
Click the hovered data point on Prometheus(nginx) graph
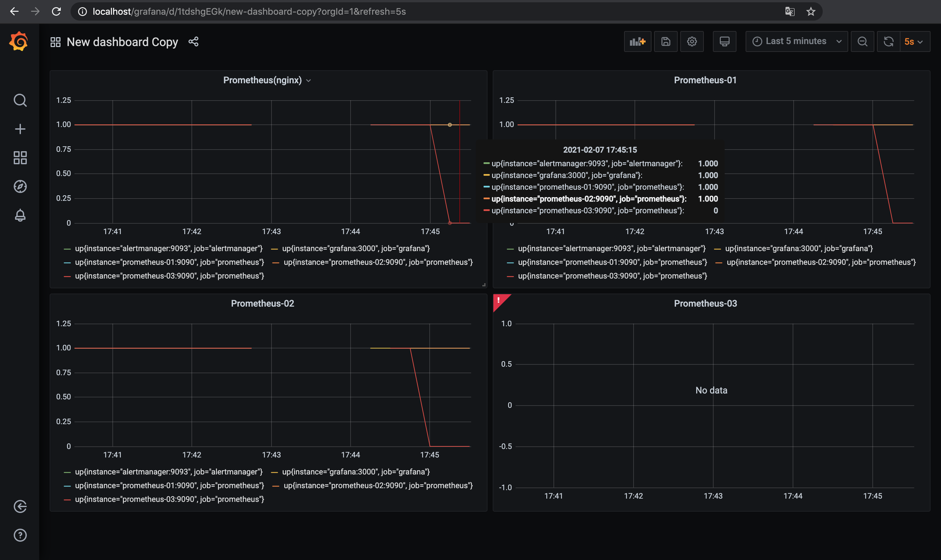tap(450, 124)
